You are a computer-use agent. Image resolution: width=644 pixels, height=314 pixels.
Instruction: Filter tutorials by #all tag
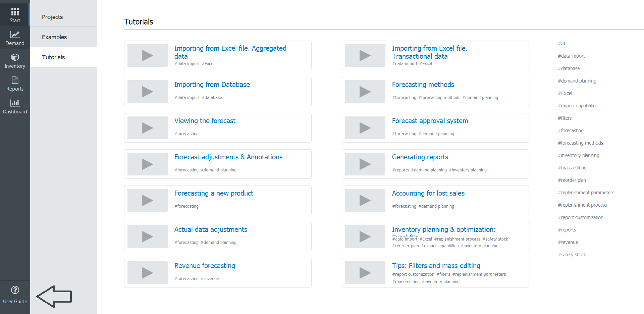(x=561, y=44)
